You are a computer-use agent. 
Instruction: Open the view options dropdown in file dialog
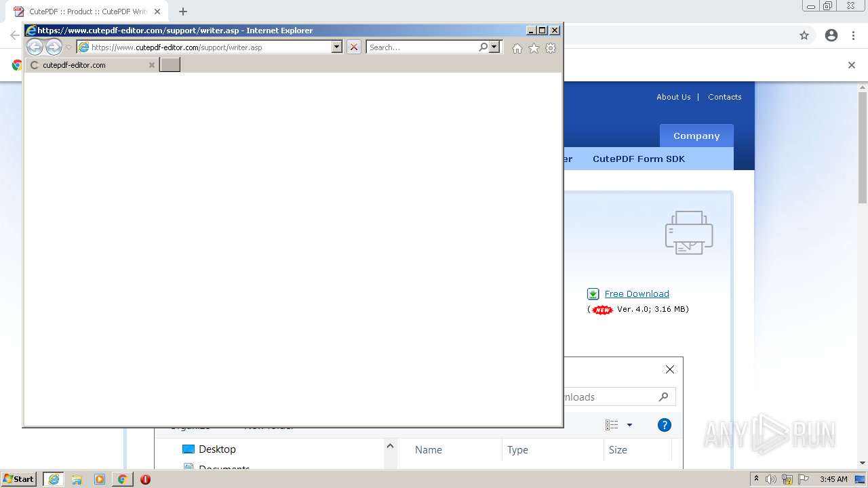coord(629,425)
